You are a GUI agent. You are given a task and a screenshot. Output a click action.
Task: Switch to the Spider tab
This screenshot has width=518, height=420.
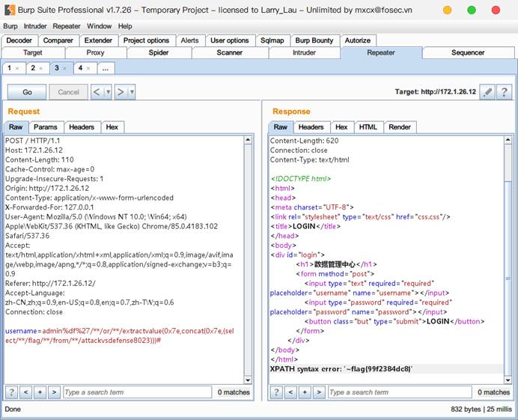point(159,52)
